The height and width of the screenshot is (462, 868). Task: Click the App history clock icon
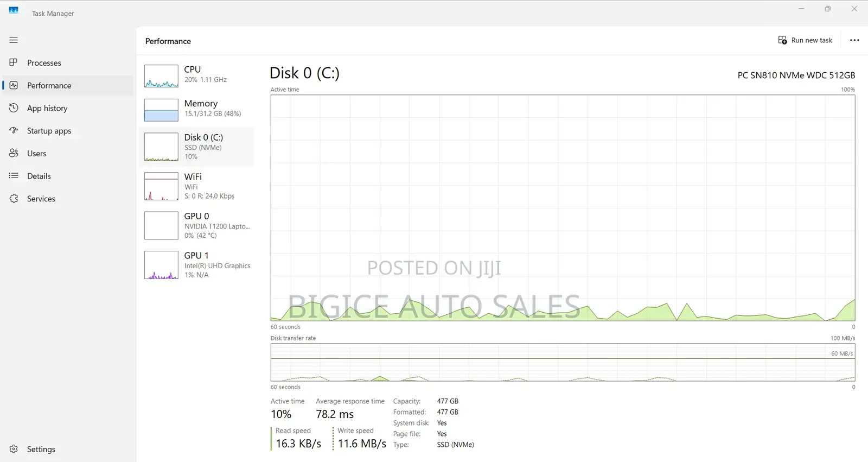tap(14, 108)
